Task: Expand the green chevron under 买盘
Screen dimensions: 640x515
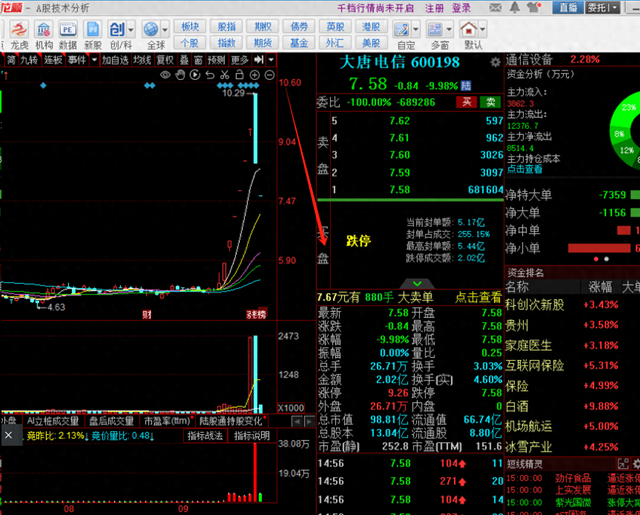Action: point(417,283)
